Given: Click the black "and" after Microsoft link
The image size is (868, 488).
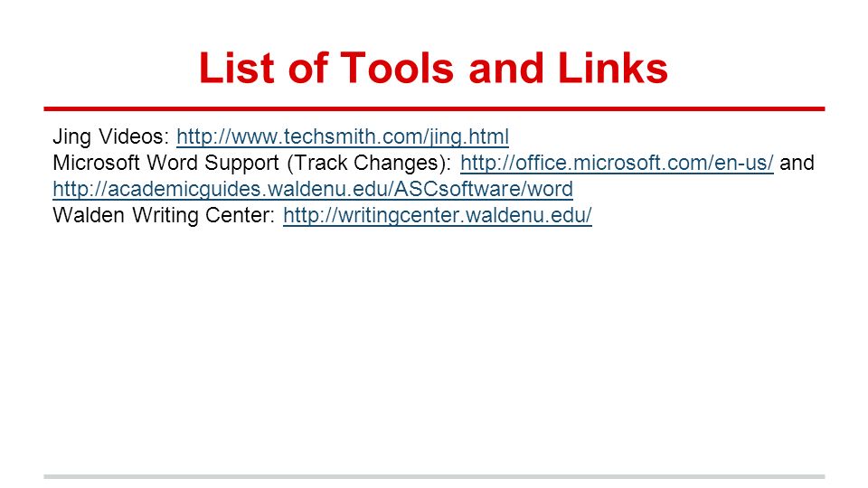Looking at the screenshot, I should (x=797, y=163).
